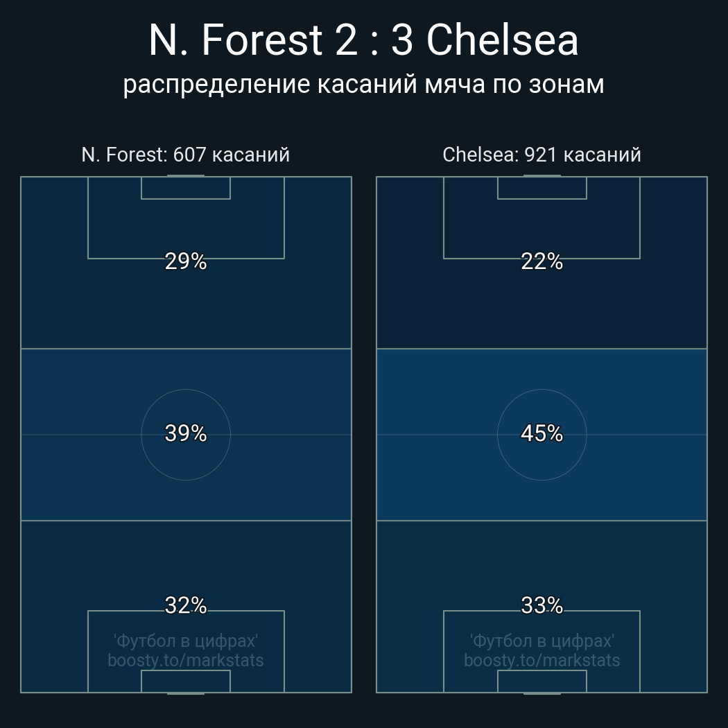Image resolution: width=728 pixels, height=728 pixels.
Task: Select the N. Forest: 607 касаний heading
Action: click(185, 155)
